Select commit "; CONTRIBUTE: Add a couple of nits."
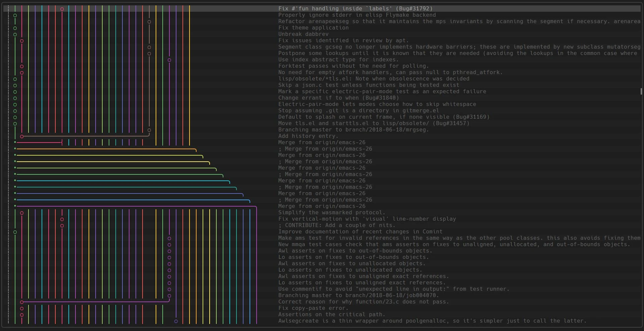The height and width of the screenshot is (331, 644). [337, 225]
